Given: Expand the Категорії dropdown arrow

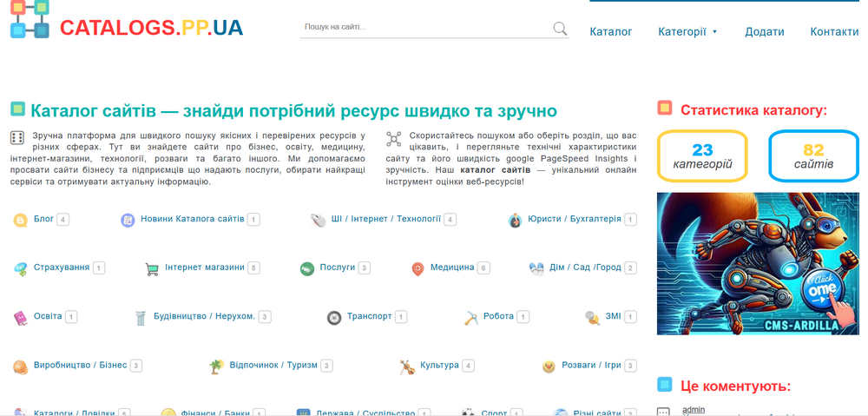Looking at the screenshot, I should pyautogui.click(x=714, y=32).
